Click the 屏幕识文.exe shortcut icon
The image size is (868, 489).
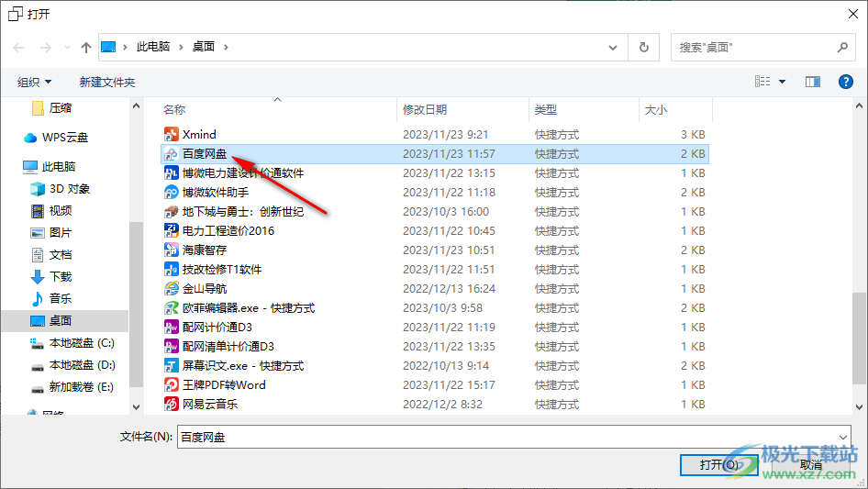tap(171, 365)
